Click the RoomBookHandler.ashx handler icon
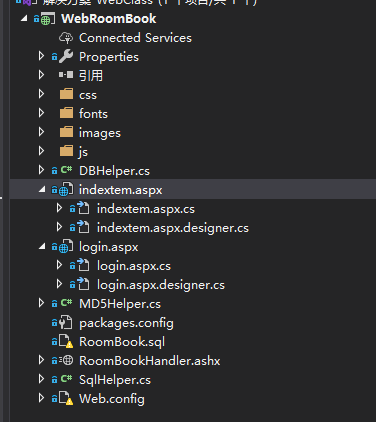The height and width of the screenshot is (422, 376). point(66,361)
